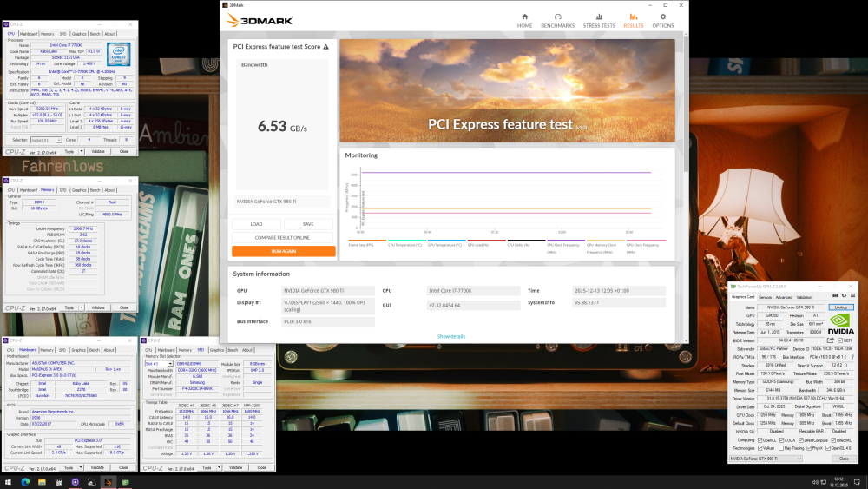Click COMPARE RESULT ONLINE
This screenshot has width=868, height=489.
click(x=282, y=238)
